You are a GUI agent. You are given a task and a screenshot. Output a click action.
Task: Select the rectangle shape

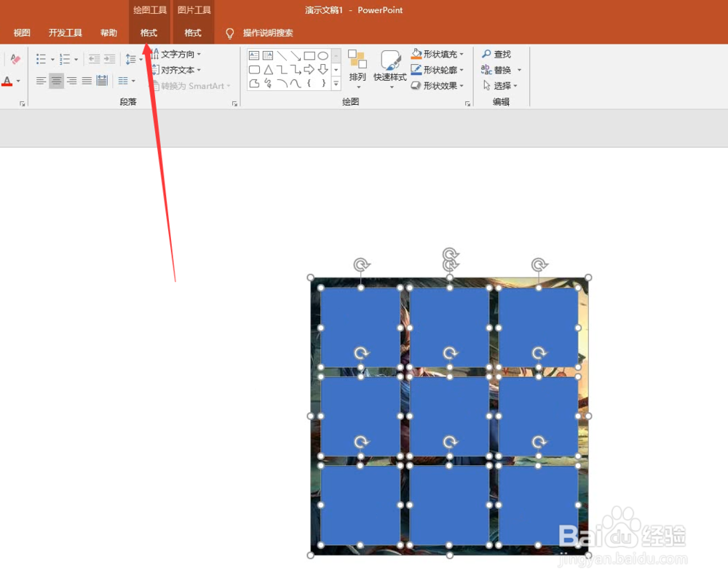tap(309, 56)
